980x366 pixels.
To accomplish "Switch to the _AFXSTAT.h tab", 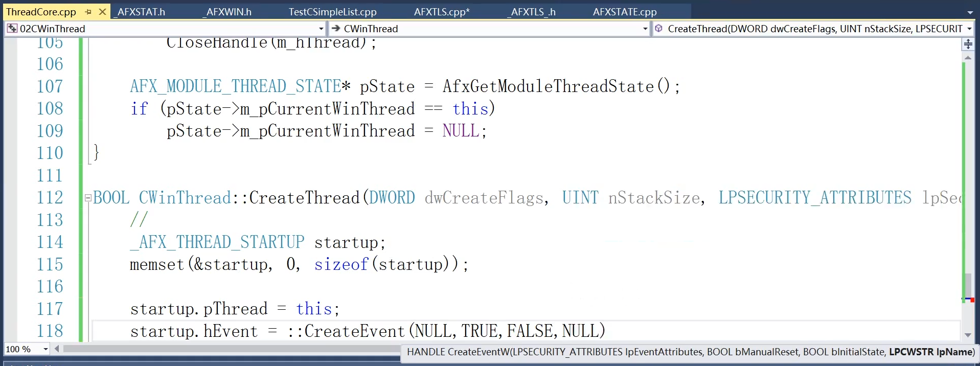I will [x=139, y=12].
